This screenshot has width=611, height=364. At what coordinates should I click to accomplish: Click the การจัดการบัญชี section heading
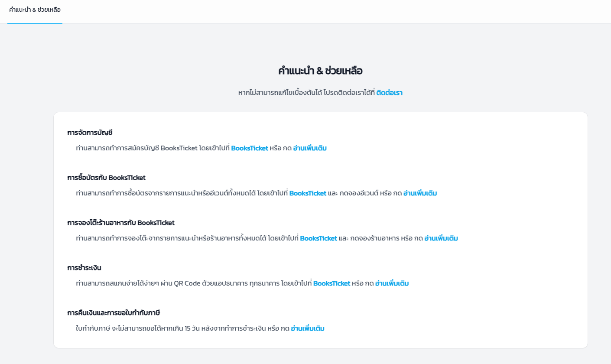(90, 133)
